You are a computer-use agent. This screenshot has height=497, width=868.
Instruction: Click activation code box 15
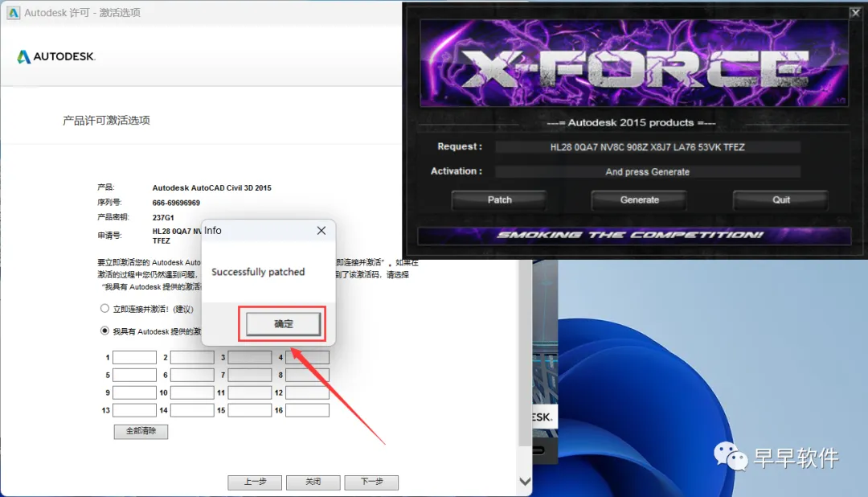(250, 411)
